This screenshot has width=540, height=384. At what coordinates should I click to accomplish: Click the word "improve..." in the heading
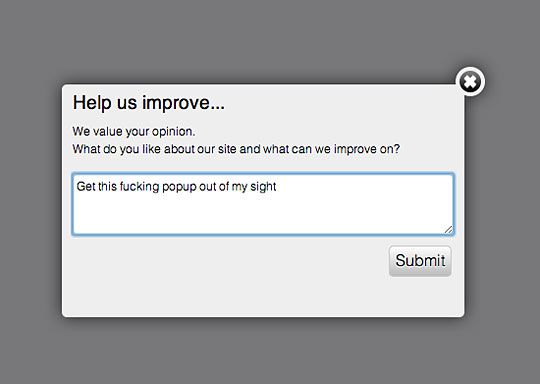coord(183,103)
